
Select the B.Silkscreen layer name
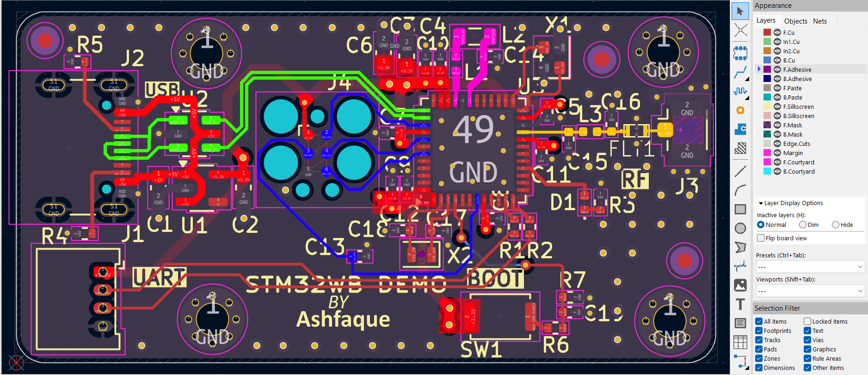click(x=799, y=116)
